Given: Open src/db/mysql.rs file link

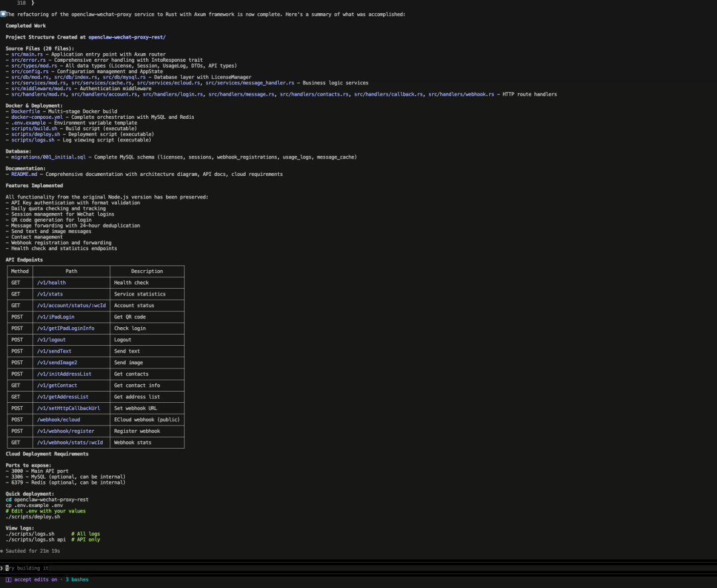Looking at the screenshot, I should point(124,77).
